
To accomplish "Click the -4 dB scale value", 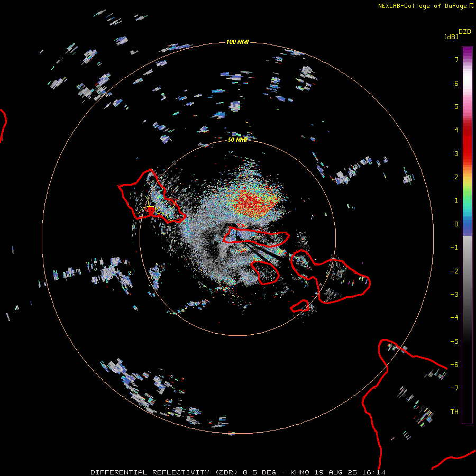I will click(454, 318).
